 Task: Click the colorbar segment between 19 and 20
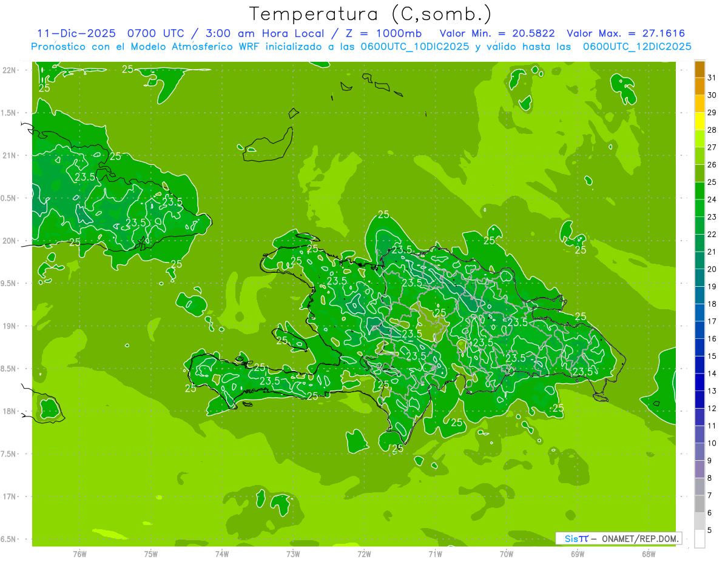tap(699, 278)
